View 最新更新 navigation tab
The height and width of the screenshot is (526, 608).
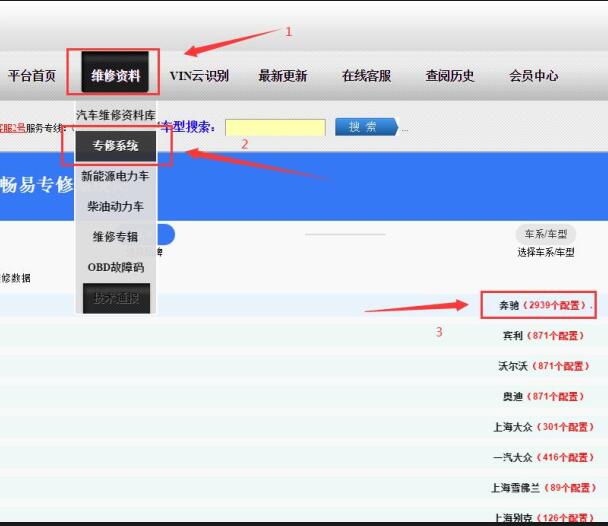pos(283,75)
